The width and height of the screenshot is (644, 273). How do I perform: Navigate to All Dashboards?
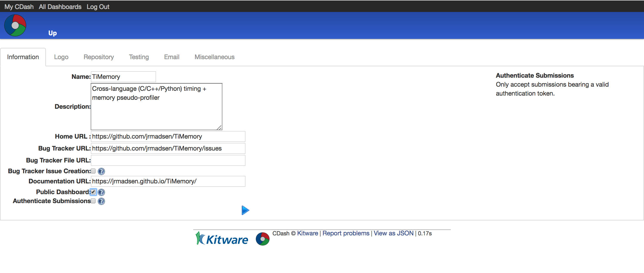tap(60, 7)
